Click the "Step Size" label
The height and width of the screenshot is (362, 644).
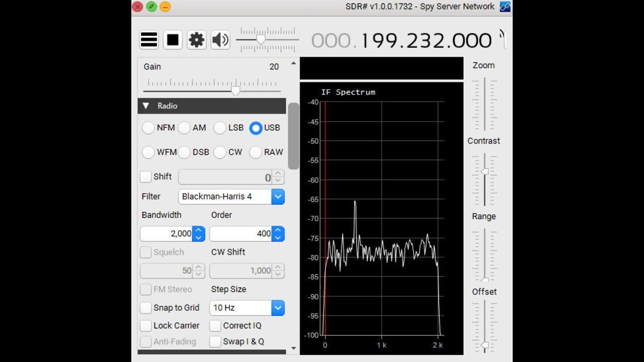[228, 289]
